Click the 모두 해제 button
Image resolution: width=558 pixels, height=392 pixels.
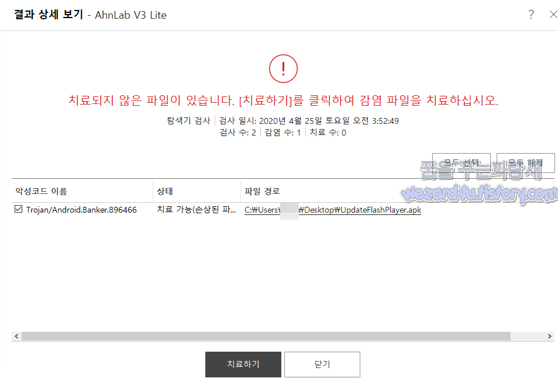[526, 163]
